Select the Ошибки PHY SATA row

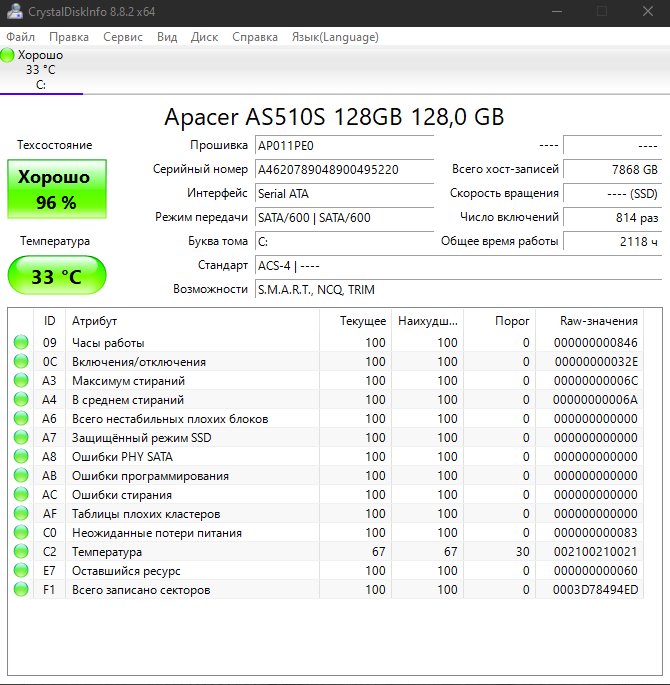pyautogui.click(x=326, y=457)
